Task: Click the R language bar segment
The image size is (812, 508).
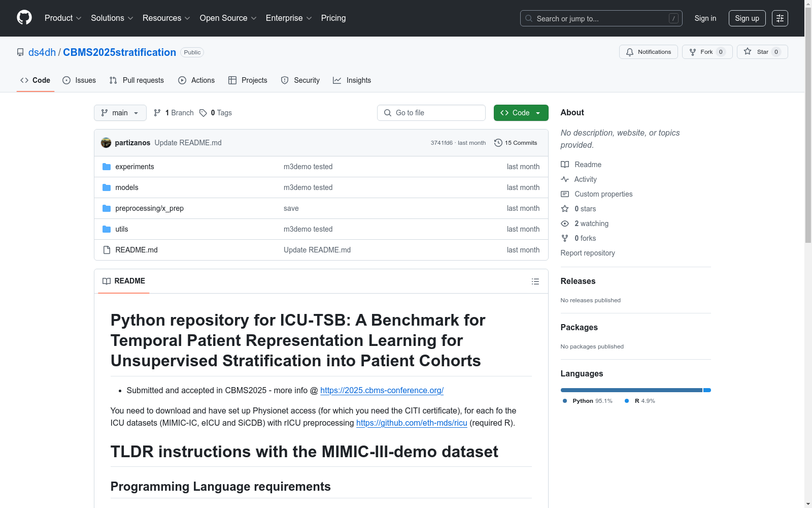Action: pyautogui.click(x=707, y=390)
